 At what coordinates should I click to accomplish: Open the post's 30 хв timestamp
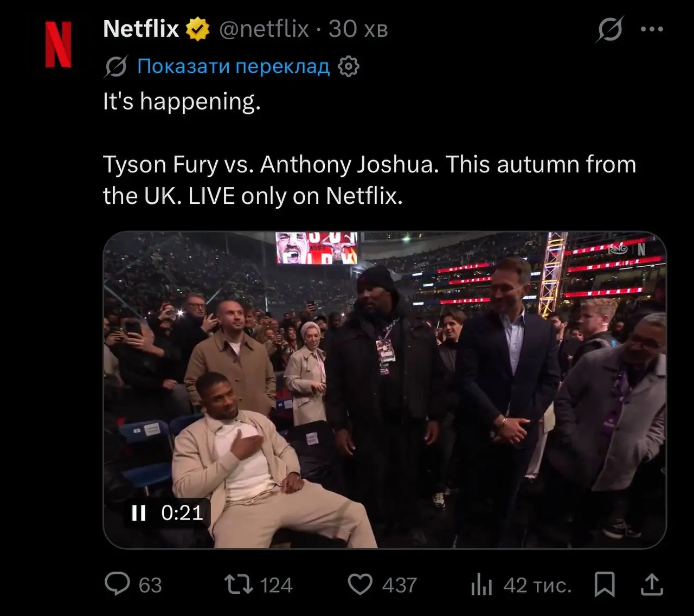pyautogui.click(x=358, y=29)
